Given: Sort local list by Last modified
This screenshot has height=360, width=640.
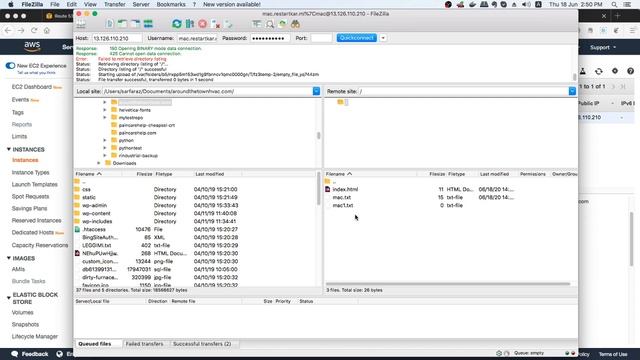Looking at the screenshot, I should pyautogui.click(x=209, y=174).
